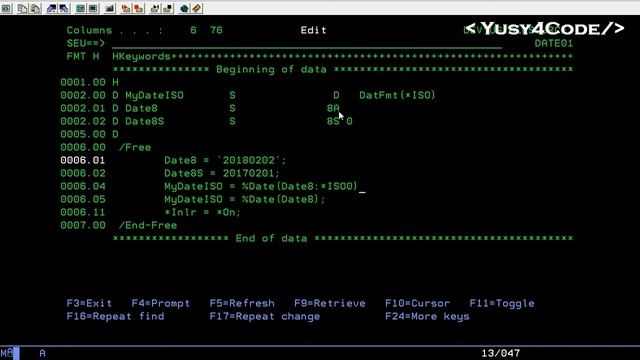Click the F9=Retrieve function key label
640x360 pixels.
tap(330, 303)
